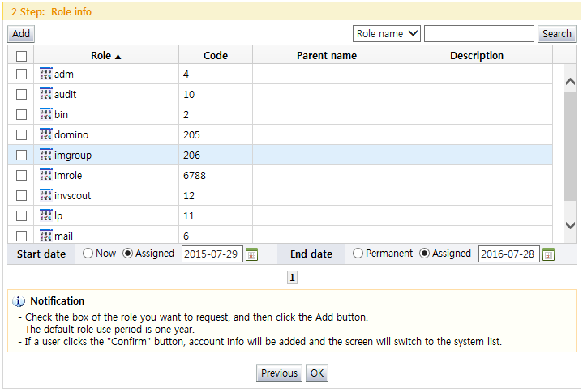Open the Start date calendar picker
The width and height of the screenshot is (583, 392).
251,254
